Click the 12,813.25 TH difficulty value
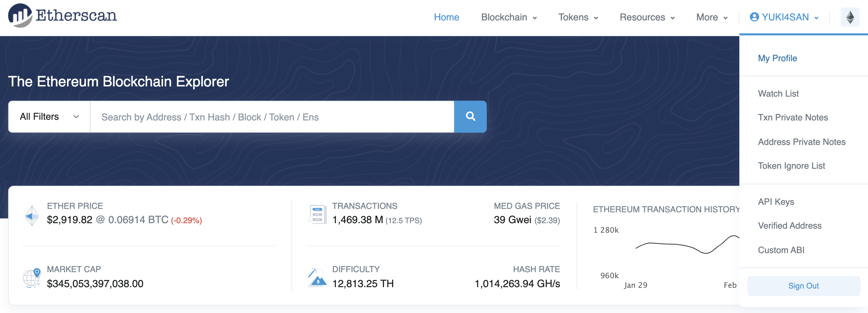Image resolution: width=868 pixels, height=313 pixels. tap(363, 283)
